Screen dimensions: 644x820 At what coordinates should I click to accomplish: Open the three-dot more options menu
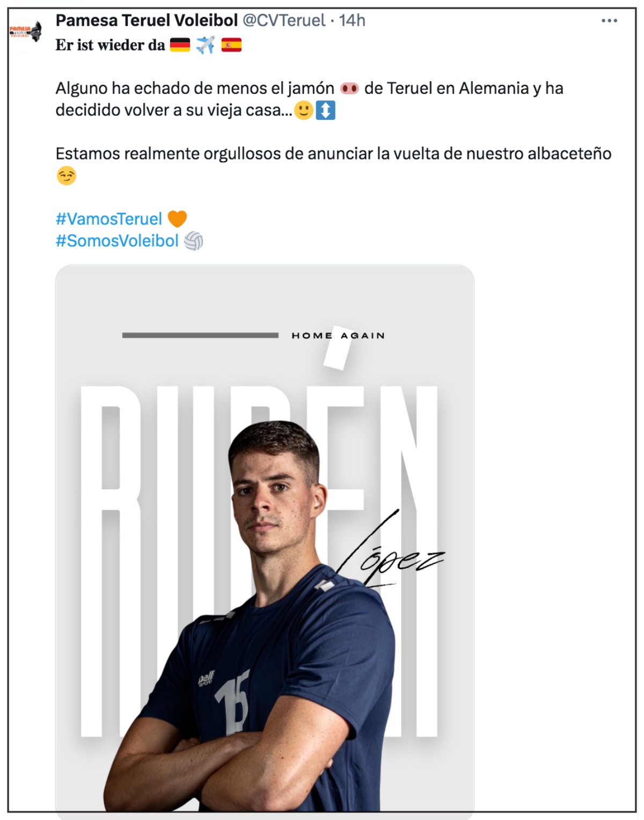609,21
